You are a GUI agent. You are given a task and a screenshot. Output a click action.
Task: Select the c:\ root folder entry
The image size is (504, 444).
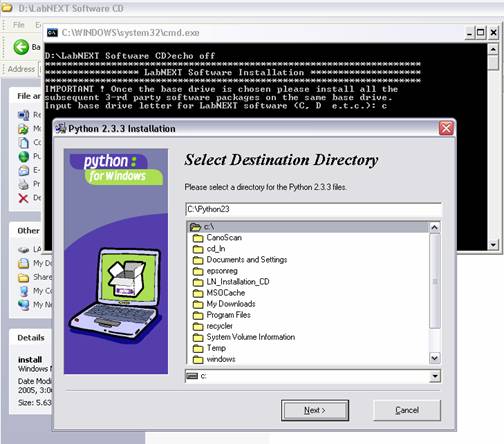307,227
